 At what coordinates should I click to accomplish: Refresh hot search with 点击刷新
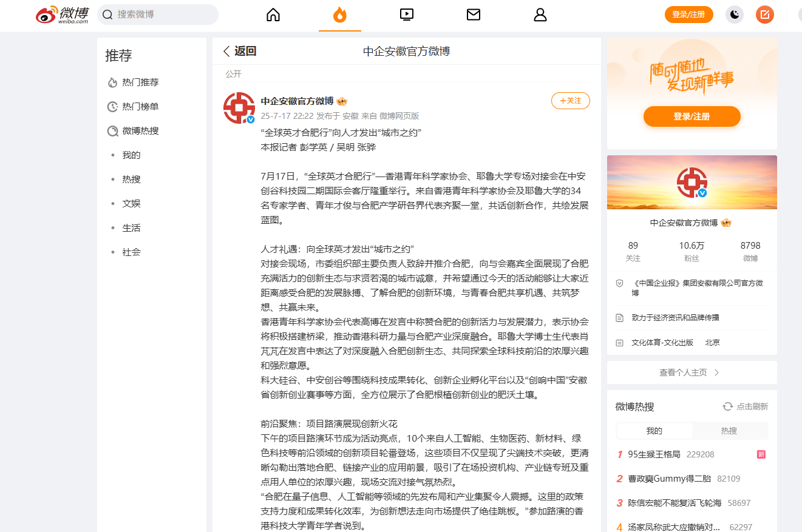tap(746, 406)
